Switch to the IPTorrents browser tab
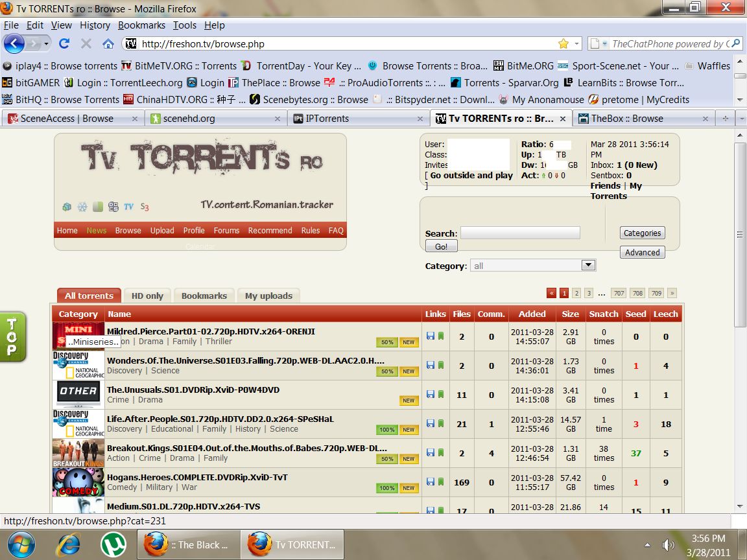This screenshot has width=747, height=560. click(x=329, y=119)
